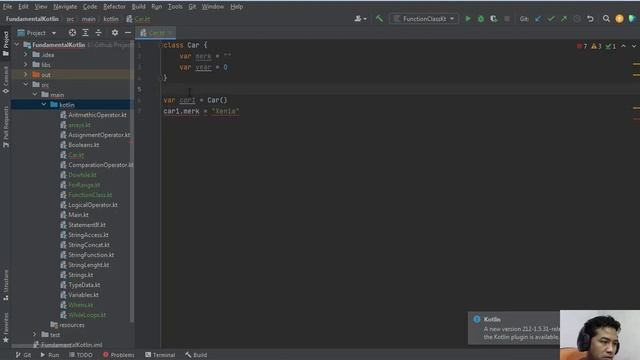Collapse all items in Project panel
Viewport: 640px width, 360px height.
pos(98,33)
